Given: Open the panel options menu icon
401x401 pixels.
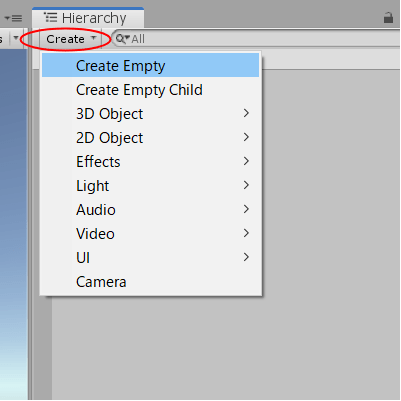Looking at the screenshot, I should (13, 18).
